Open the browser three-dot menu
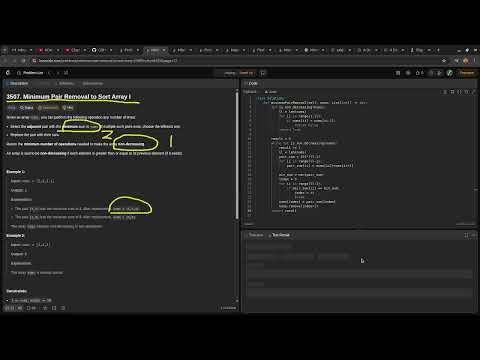Viewport: 480px width, 360px height. (475, 61)
